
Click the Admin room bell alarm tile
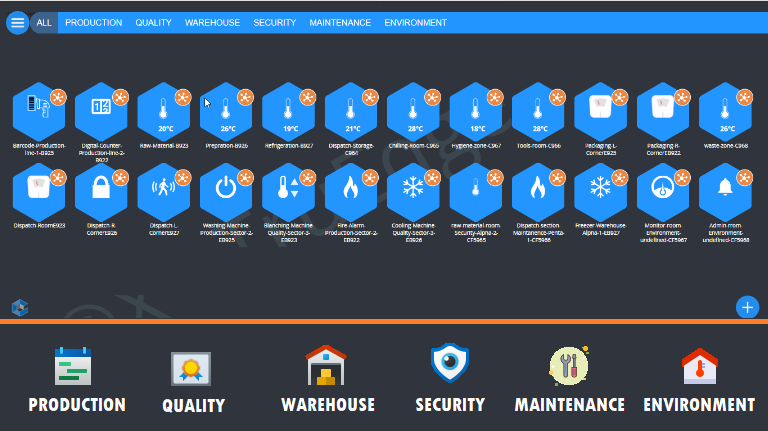click(x=725, y=192)
